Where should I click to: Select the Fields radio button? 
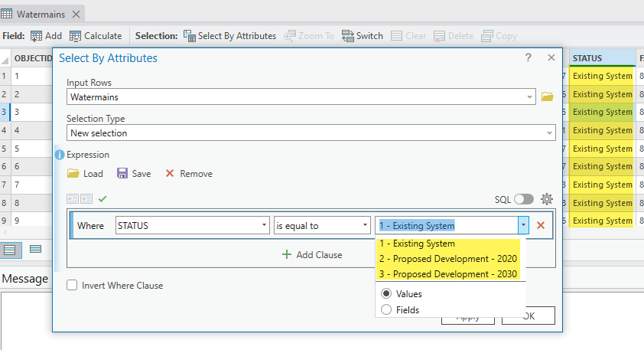386,309
